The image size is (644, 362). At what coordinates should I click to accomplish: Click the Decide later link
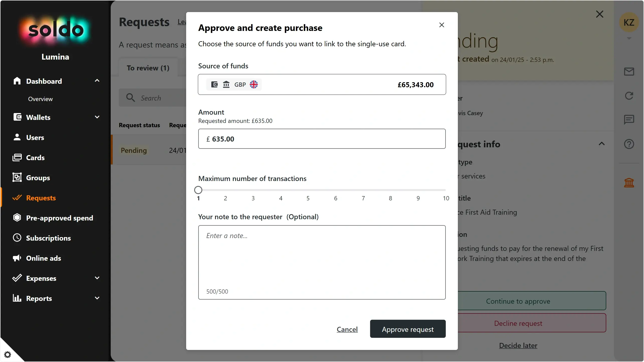[x=518, y=345]
